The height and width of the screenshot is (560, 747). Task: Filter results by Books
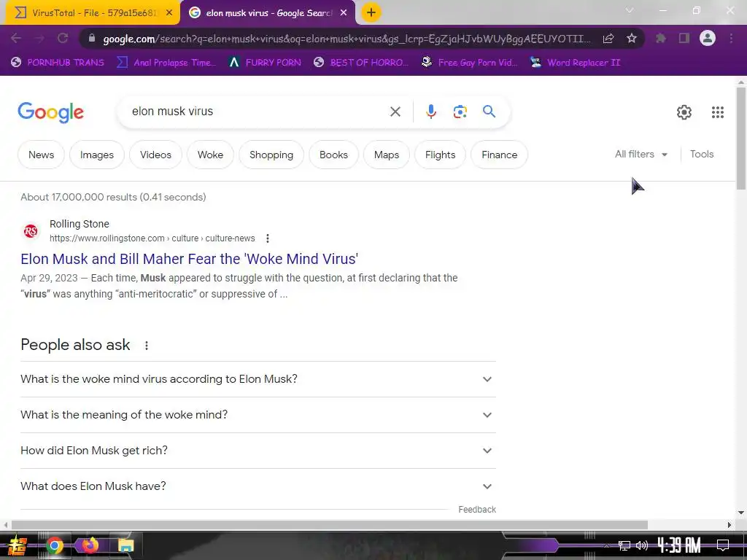(333, 155)
